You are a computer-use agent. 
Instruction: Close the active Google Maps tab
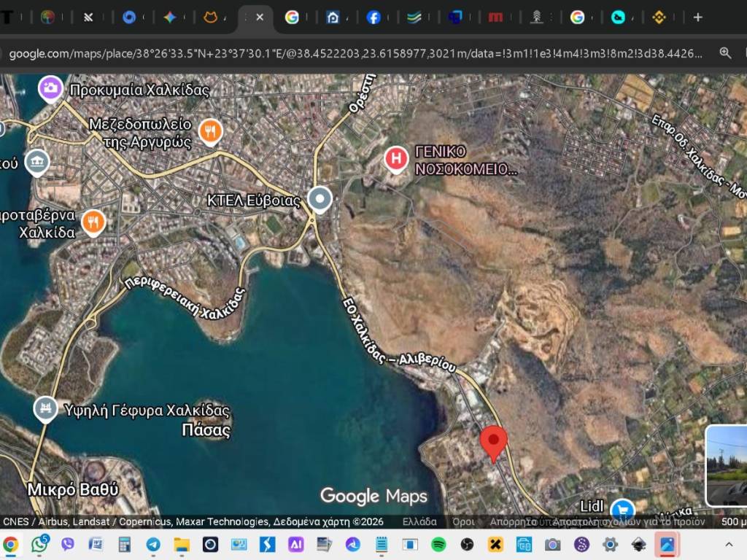pyautogui.click(x=260, y=17)
